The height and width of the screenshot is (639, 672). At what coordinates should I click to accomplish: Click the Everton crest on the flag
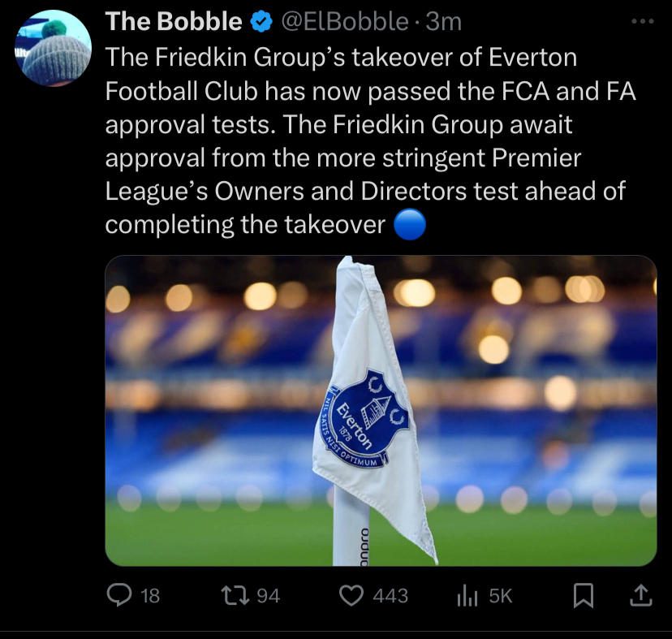coord(365,419)
